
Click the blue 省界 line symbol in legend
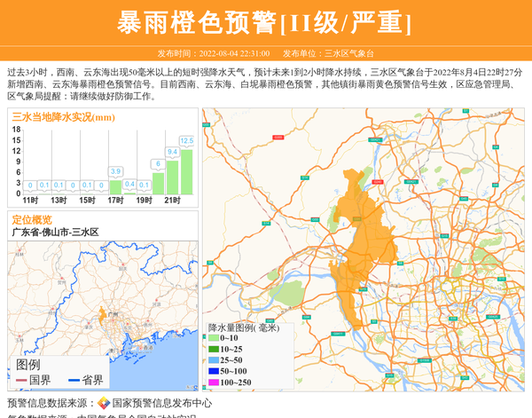(74, 381)
